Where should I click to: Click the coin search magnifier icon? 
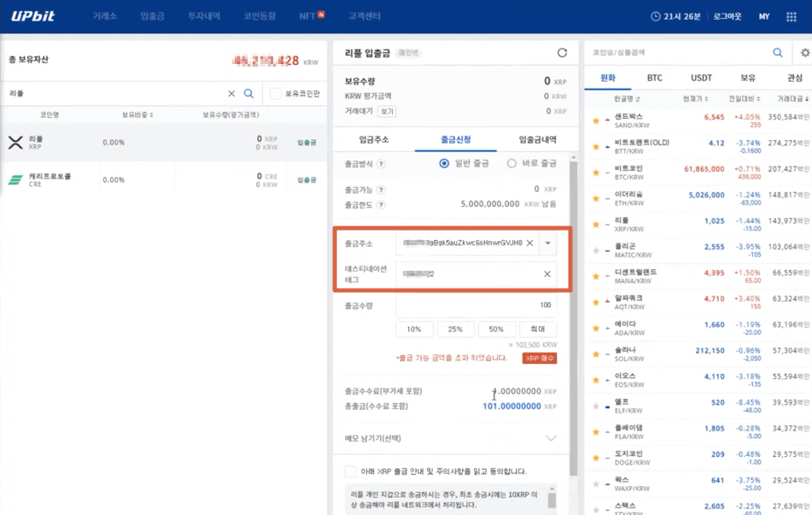pyautogui.click(x=778, y=52)
